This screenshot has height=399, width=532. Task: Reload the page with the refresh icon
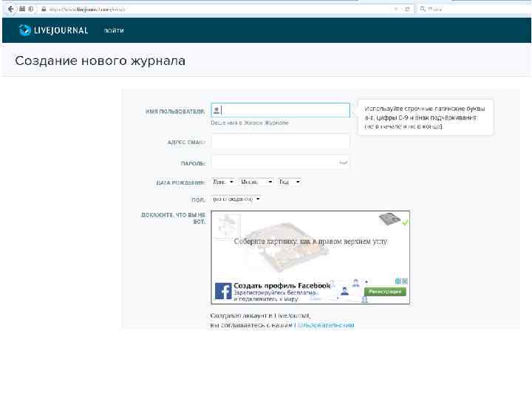pos(407,9)
